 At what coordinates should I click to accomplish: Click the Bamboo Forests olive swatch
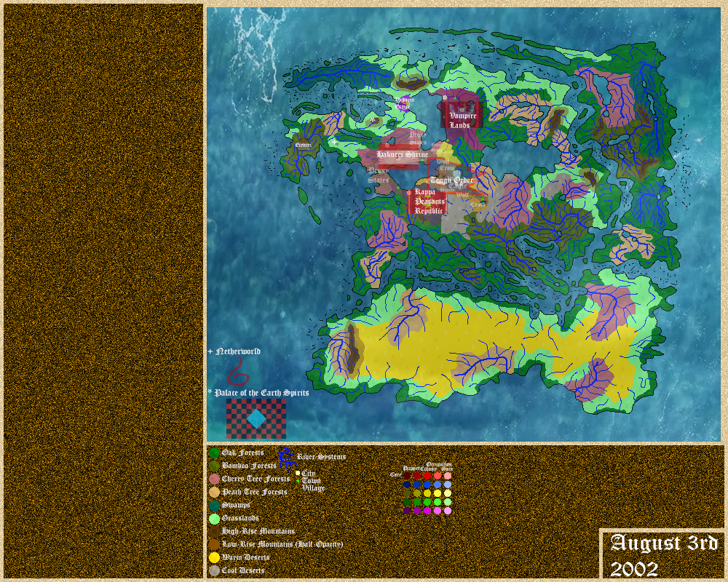coord(214,466)
